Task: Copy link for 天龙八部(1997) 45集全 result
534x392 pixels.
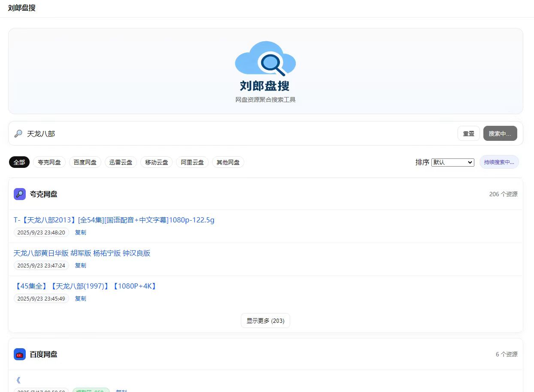Action: (80, 298)
